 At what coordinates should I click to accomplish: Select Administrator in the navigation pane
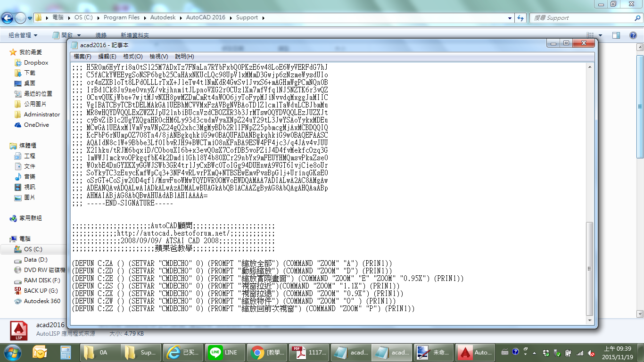42,114
